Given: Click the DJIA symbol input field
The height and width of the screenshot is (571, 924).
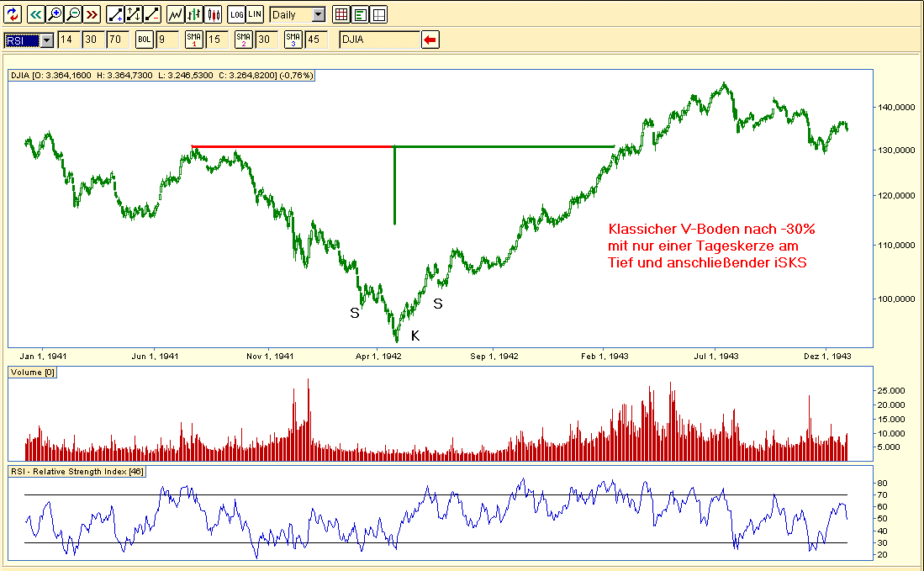Looking at the screenshot, I should [379, 40].
